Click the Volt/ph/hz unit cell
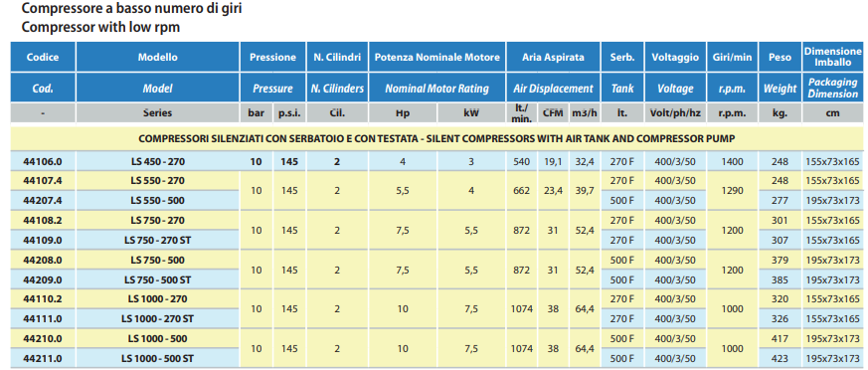The width and height of the screenshot is (868, 370). [675, 113]
